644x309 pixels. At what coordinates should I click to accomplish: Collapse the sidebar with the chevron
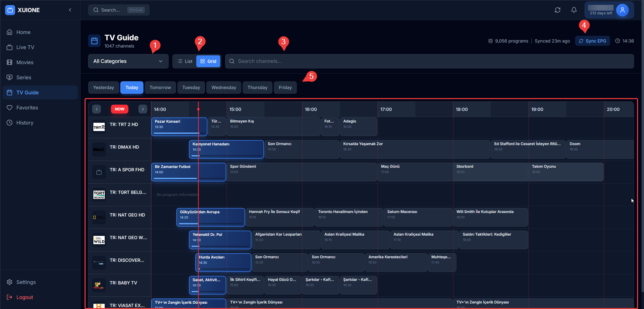tap(70, 10)
